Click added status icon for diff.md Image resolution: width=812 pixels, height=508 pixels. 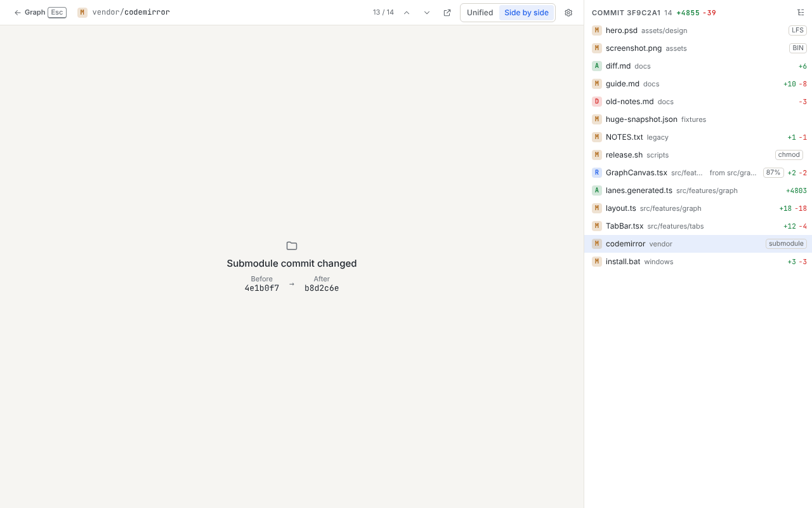point(597,66)
